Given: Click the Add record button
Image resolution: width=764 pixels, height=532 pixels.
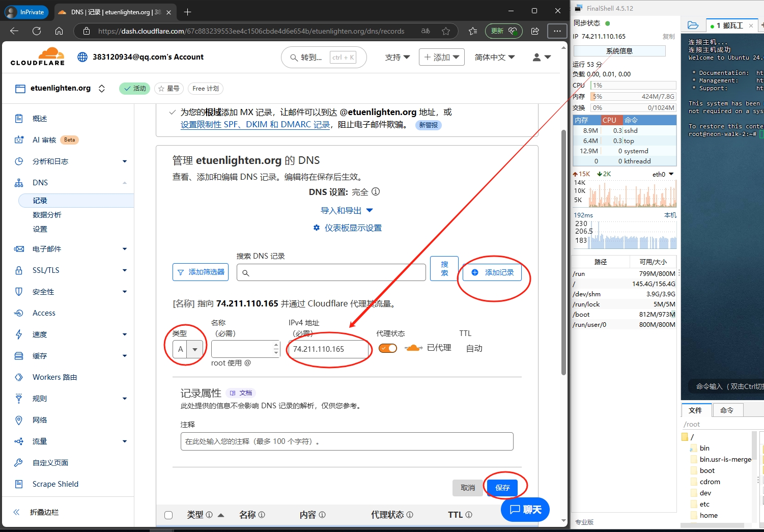Looking at the screenshot, I should pos(492,272).
